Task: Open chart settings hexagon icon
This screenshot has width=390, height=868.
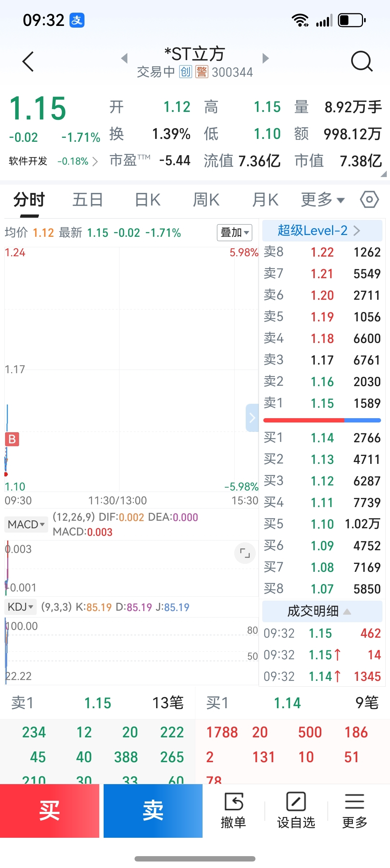Action: (369, 199)
